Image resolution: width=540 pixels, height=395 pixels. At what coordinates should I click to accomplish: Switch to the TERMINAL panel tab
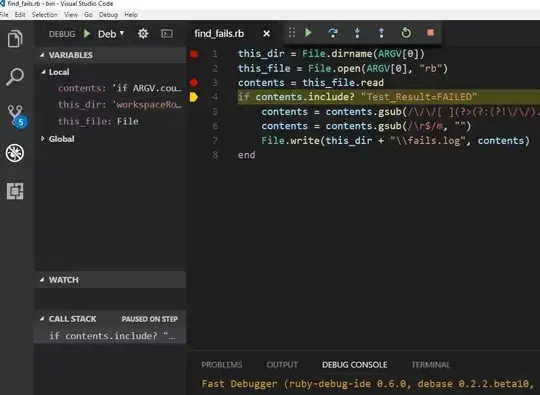(431, 365)
